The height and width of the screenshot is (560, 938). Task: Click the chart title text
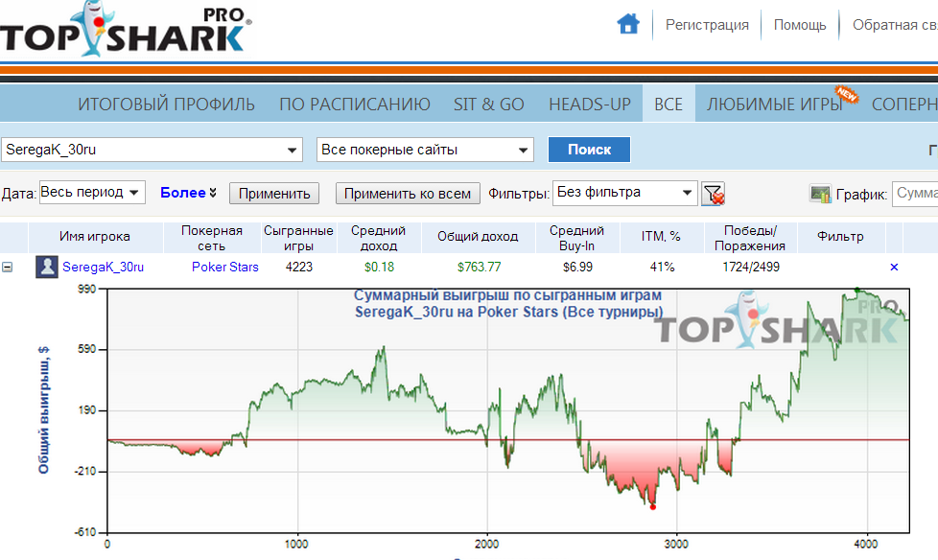[508, 303]
